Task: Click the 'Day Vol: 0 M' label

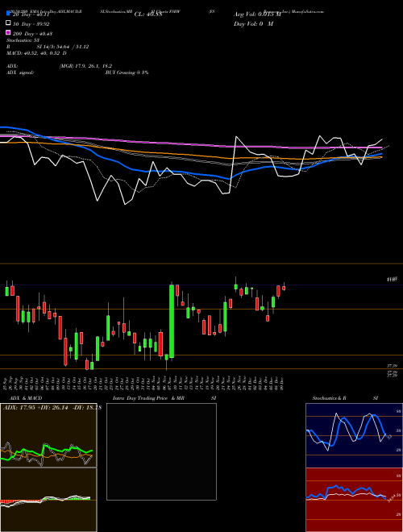Action: [253, 23]
